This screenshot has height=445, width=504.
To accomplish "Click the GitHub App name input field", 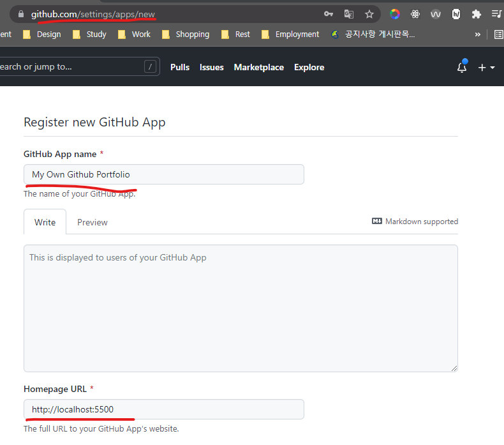I will click(163, 174).
